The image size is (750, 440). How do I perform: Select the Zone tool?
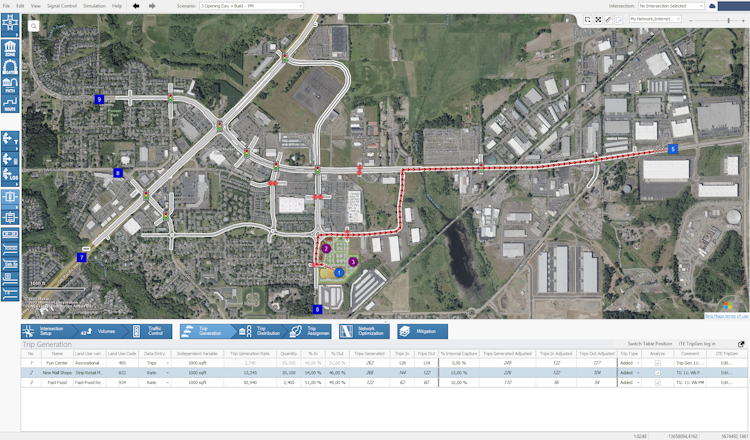coord(10,48)
